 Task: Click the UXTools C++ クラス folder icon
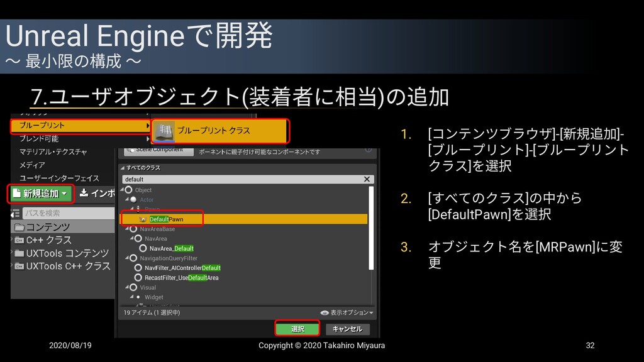19,266
